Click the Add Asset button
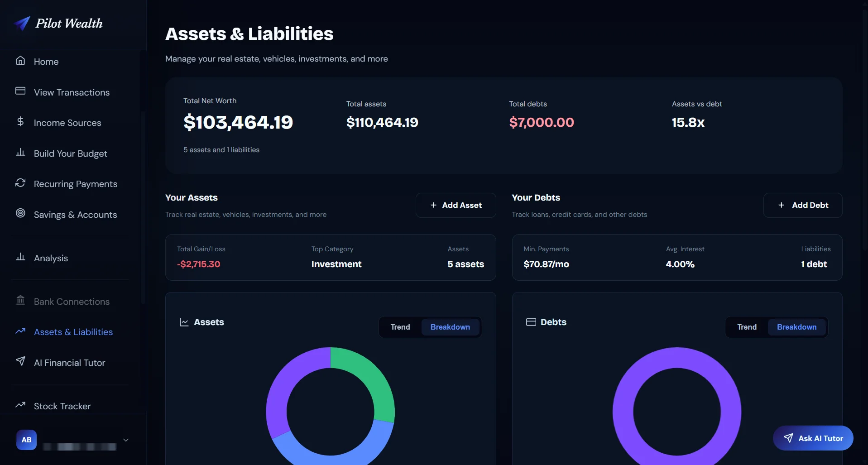This screenshot has height=465, width=868. 456,205
